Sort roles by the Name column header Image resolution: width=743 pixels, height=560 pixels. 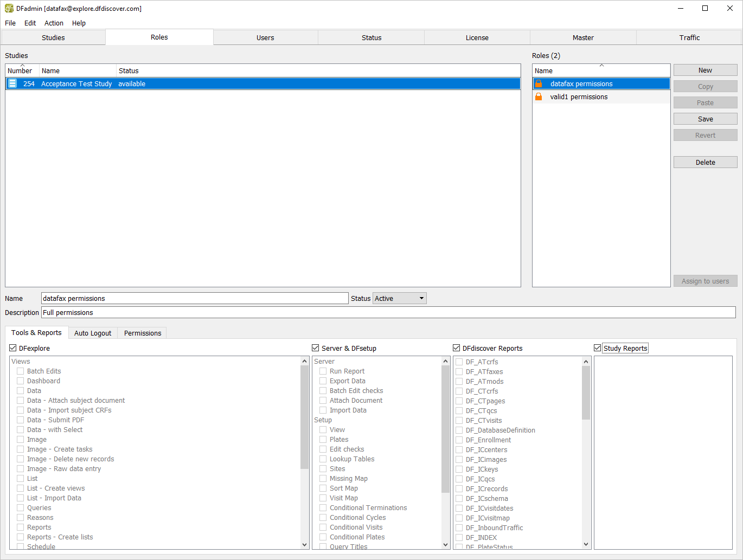coord(600,70)
